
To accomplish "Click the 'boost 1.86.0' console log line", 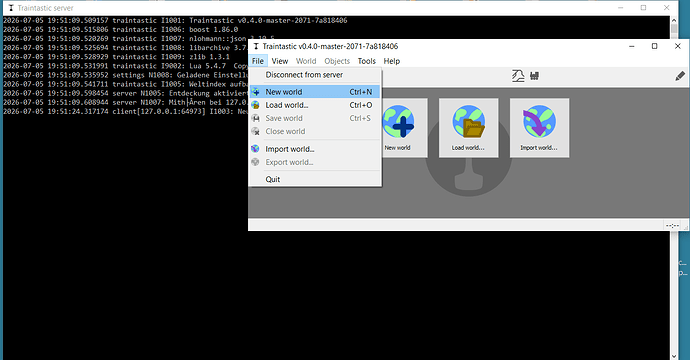I will coord(121,29).
